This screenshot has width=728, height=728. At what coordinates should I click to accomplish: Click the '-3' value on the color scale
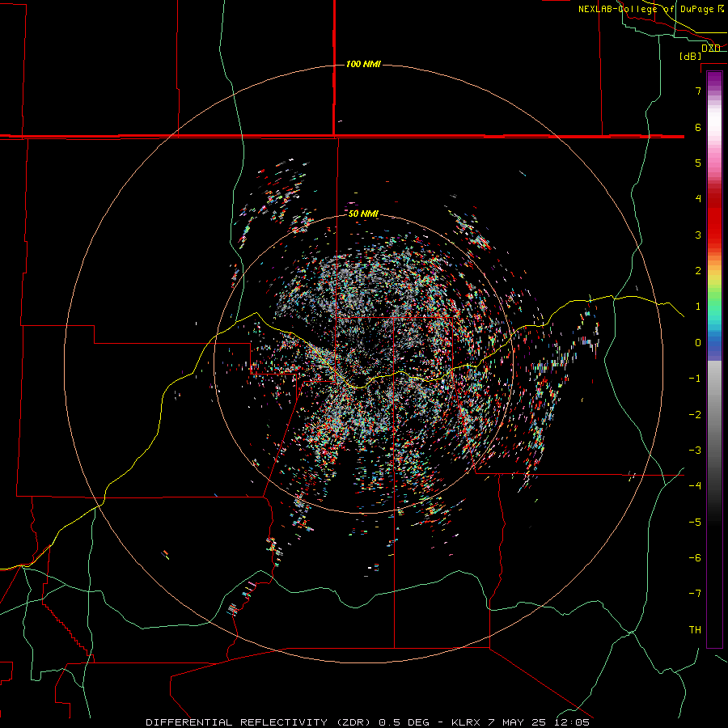(695, 451)
